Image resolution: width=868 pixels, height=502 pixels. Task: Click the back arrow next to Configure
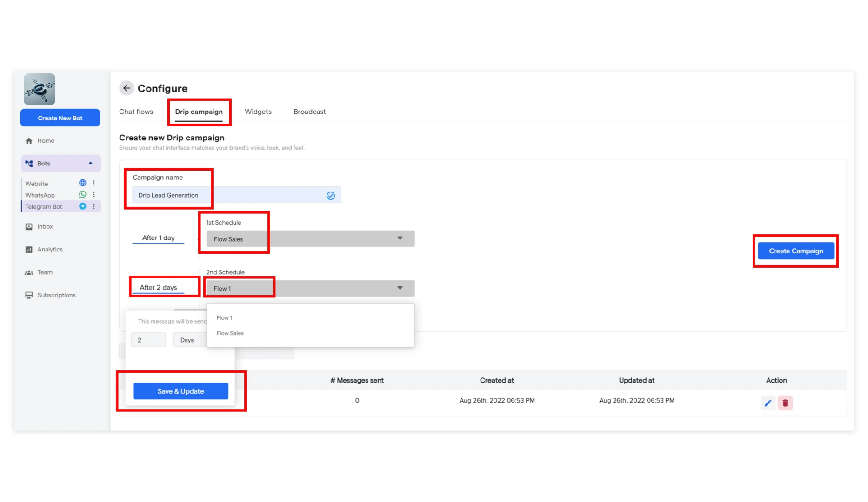(x=127, y=88)
